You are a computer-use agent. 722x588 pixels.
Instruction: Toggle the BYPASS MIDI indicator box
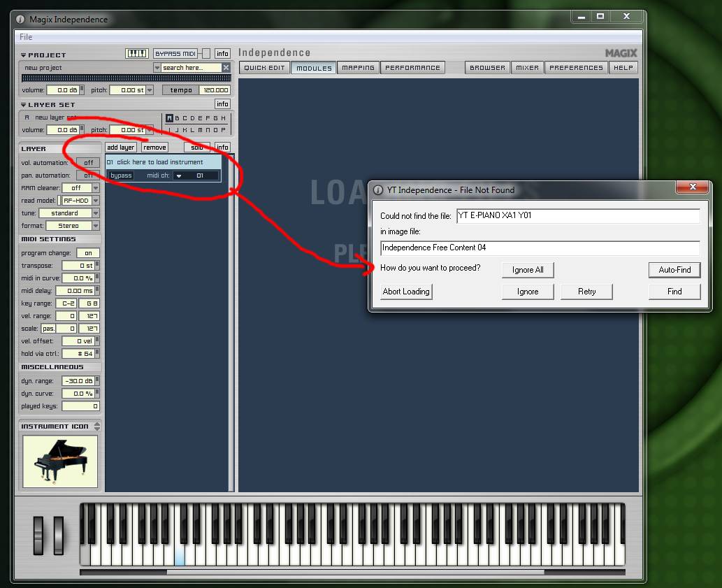(206, 53)
